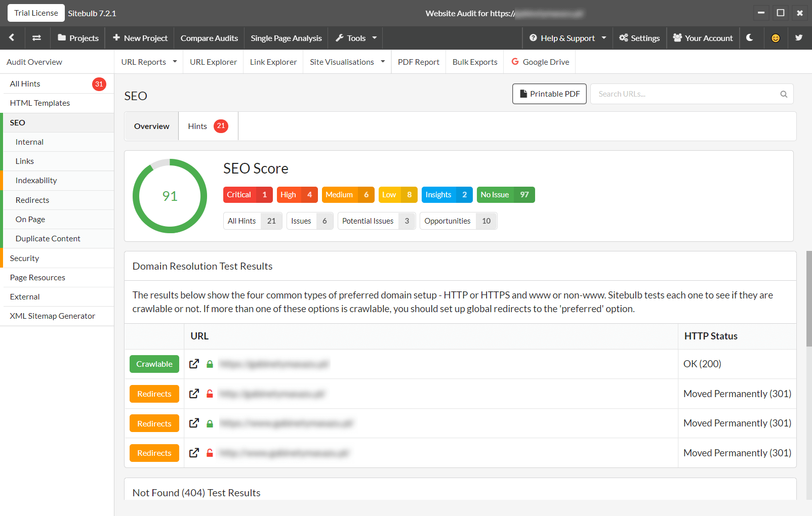Click the back arrow navigation icon
812x516 pixels.
(12, 38)
